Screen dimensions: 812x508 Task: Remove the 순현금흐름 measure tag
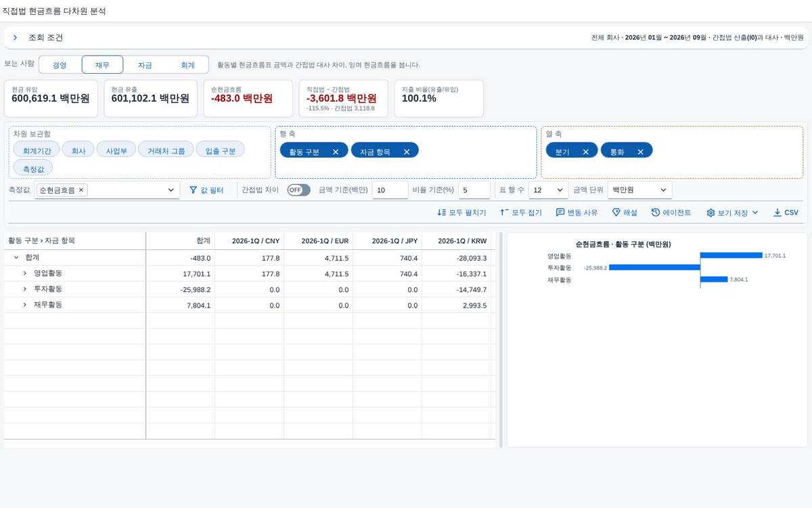(81, 190)
